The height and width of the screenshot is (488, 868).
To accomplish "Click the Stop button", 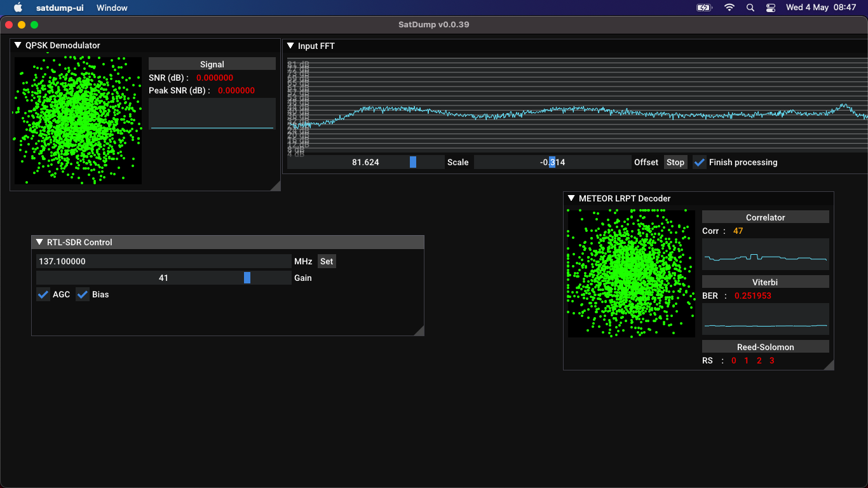I will [675, 162].
